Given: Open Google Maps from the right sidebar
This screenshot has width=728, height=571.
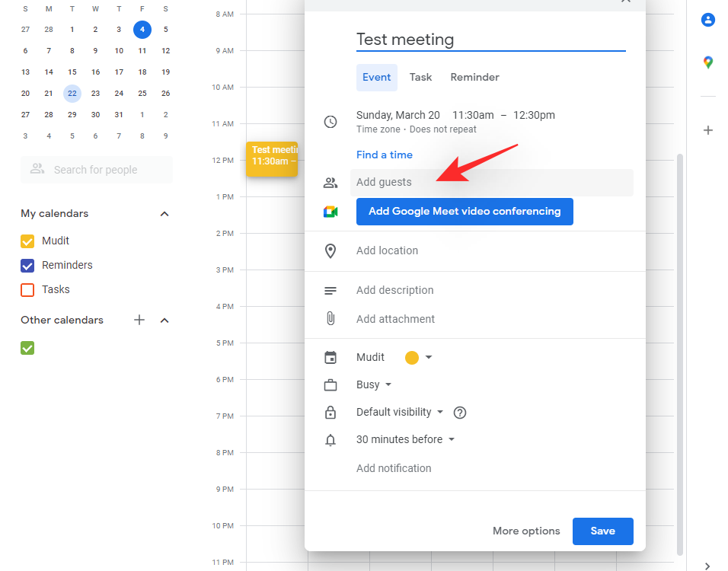Looking at the screenshot, I should (x=708, y=62).
